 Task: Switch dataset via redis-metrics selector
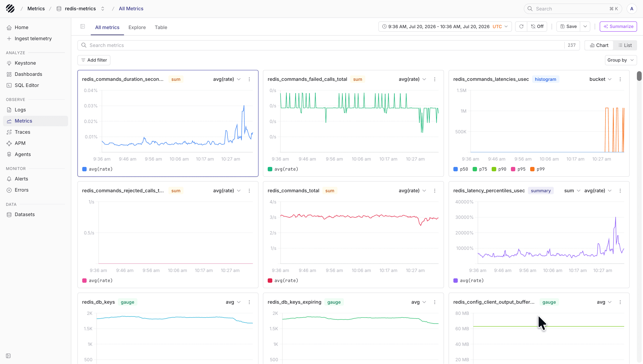tap(80, 9)
